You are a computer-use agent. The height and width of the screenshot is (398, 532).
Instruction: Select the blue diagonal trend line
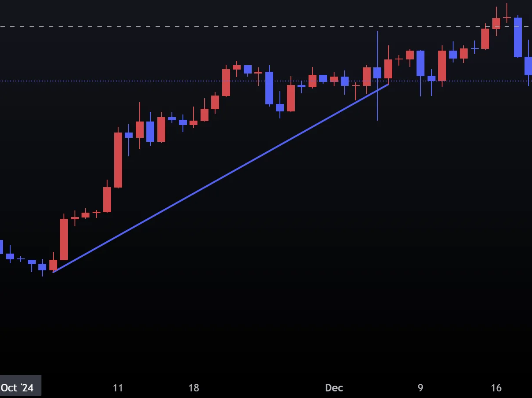(x=220, y=178)
